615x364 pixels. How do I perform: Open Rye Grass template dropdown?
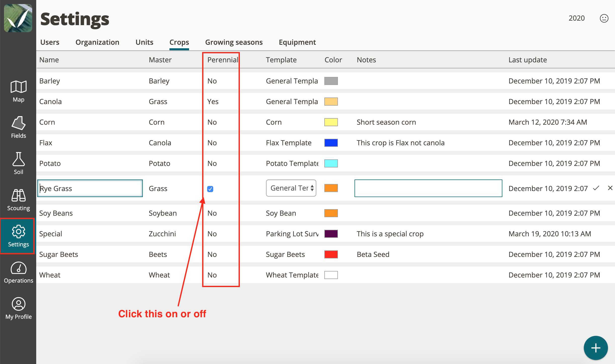[x=291, y=188]
